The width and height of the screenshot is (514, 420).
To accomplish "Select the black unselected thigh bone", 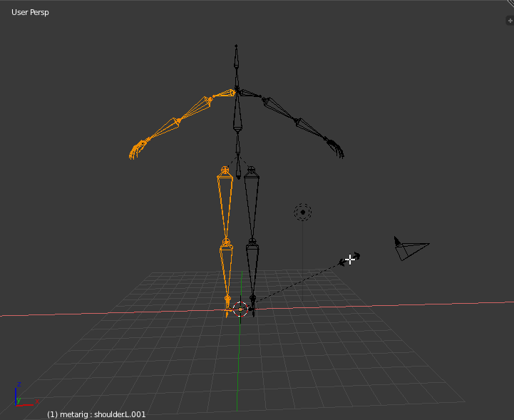I will coord(252,205).
